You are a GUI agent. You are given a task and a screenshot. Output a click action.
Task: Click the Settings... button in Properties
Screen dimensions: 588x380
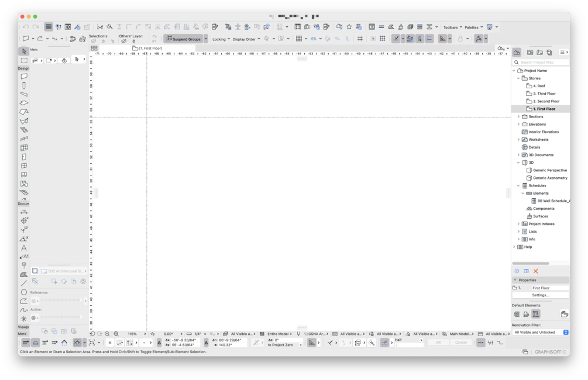click(x=541, y=295)
